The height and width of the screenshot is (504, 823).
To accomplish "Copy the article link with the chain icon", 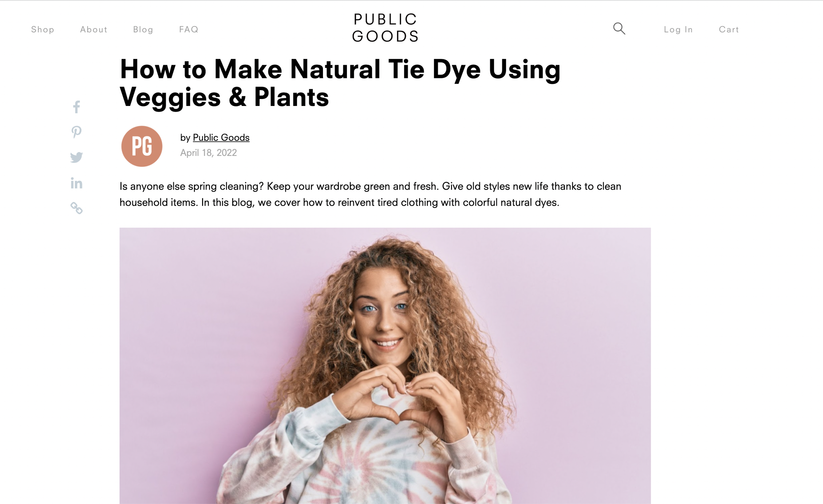I will [x=76, y=208].
